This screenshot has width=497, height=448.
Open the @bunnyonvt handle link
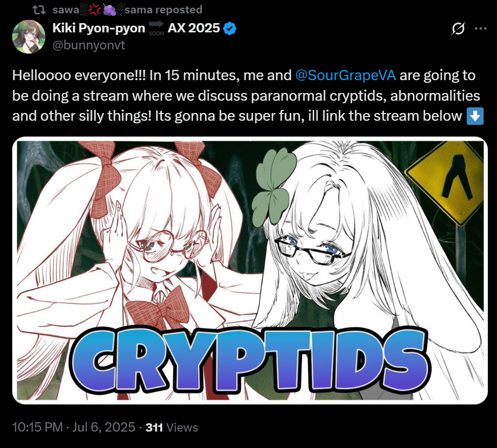[89, 45]
